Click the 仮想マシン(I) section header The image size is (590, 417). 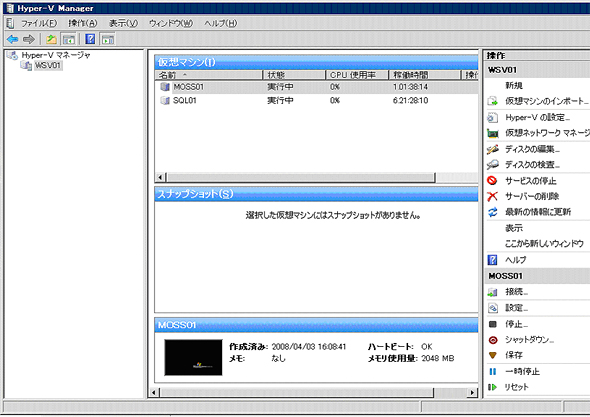coord(316,62)
